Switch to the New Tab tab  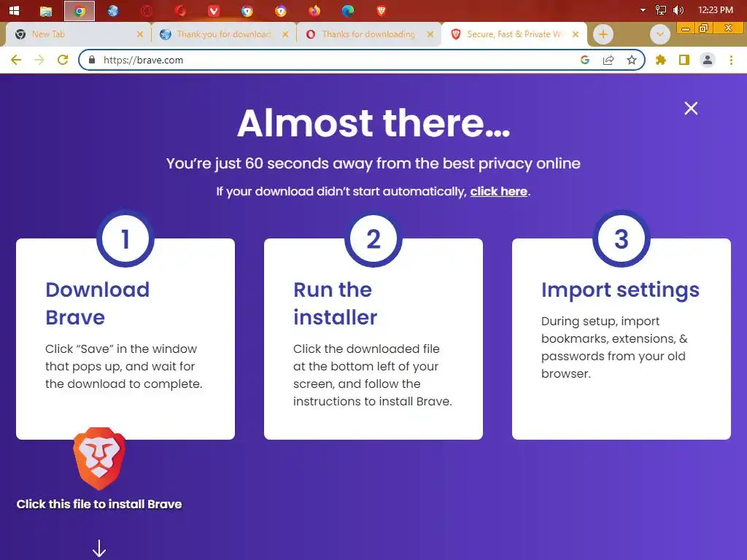coord(79,34)
